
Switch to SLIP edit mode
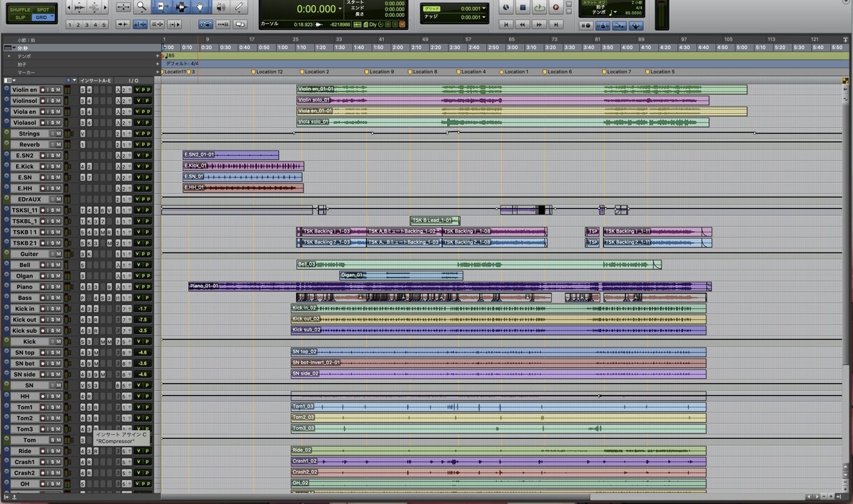pyautogui.click(x=20, y=17)
